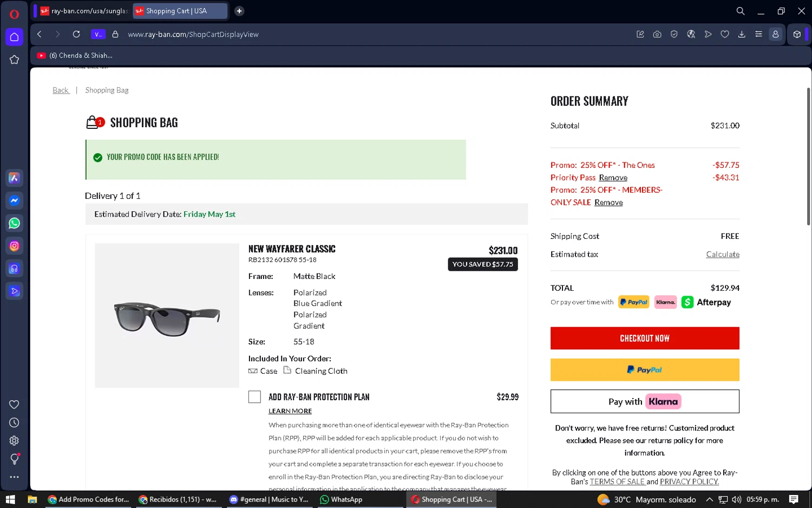Click the NEW WAYFARER CLASSIC product title

(x=292, y=249)
